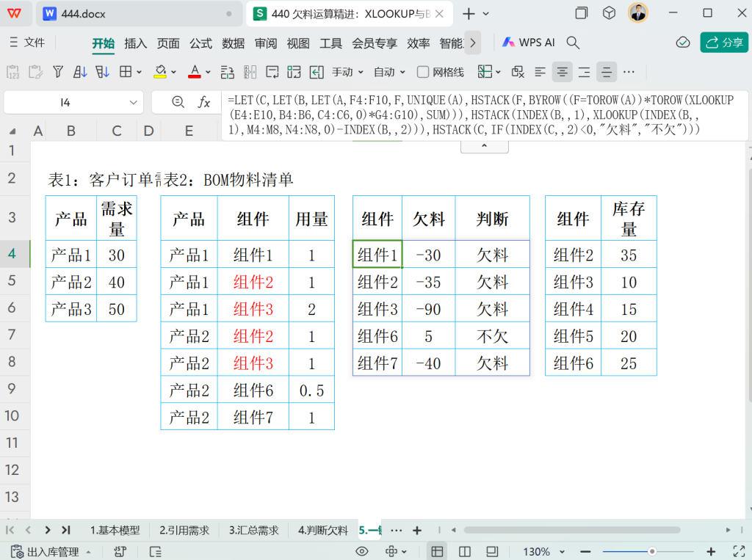The image size is (752, 560).
Task: Collapse the formula bar with up arrow
Action: click(485, 146)
